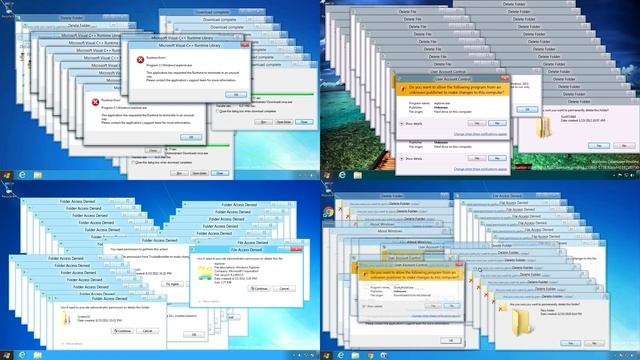Click the UAC shield icon on the Chrome-shortcut desktop
The image size is (640, 360).
pos(365,274)
